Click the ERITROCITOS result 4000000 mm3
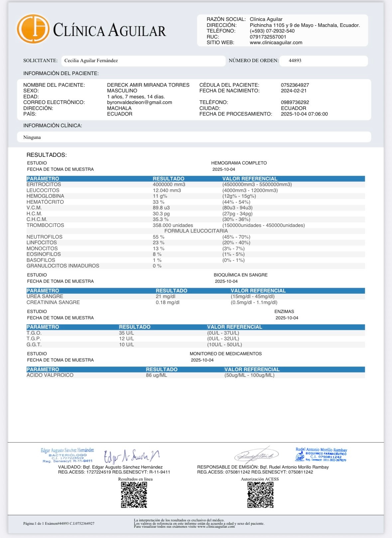The image size is (392, 538). [169, 184]
